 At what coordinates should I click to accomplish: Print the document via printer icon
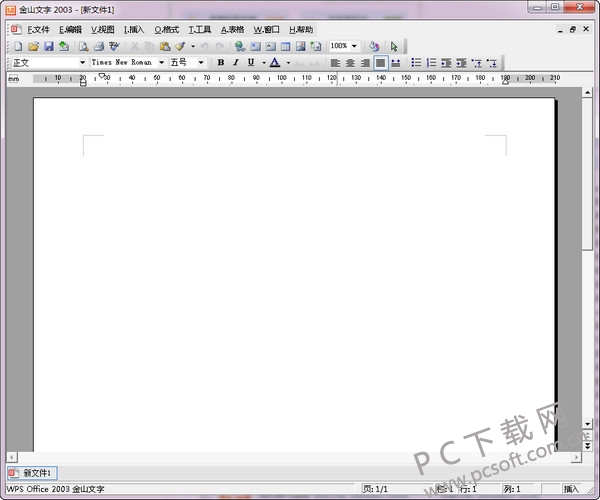pyautogui.click(x=99, y=46)
